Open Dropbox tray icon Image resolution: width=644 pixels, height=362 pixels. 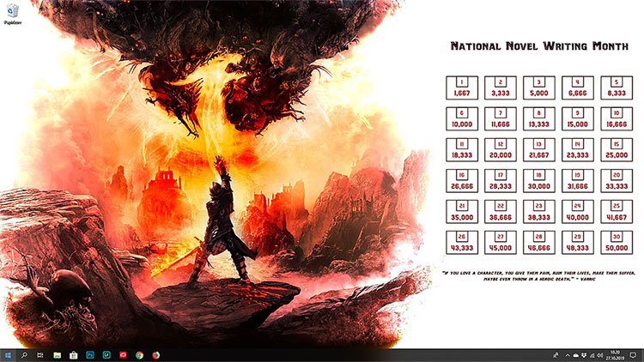tap(584, 355)
